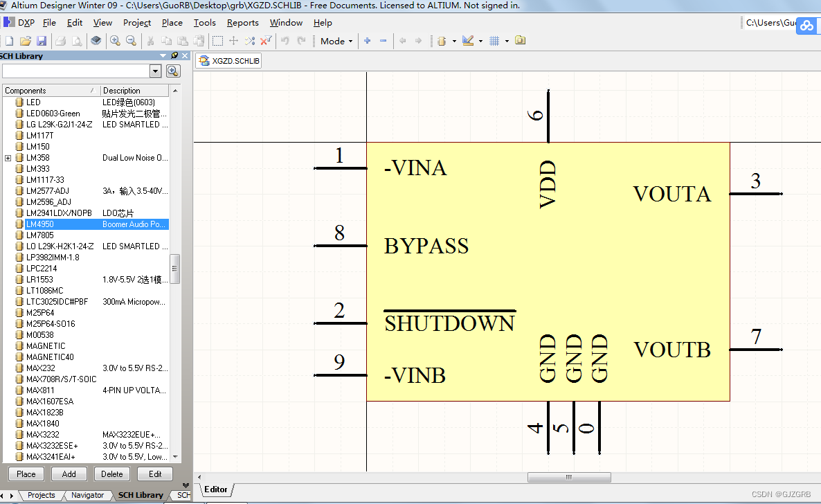The image size is (821, 504).
Task: Click the grid settings icon
Action: pyautogui.click(x=496, y=41)
